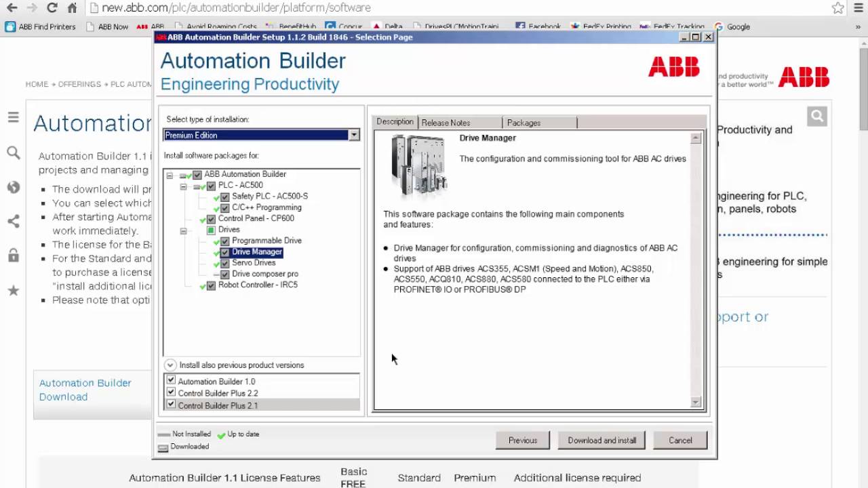Screen dimensions: 868x488
Task: Uncheck the Programmable Drive checkbox
Action: tap(225, 241)
